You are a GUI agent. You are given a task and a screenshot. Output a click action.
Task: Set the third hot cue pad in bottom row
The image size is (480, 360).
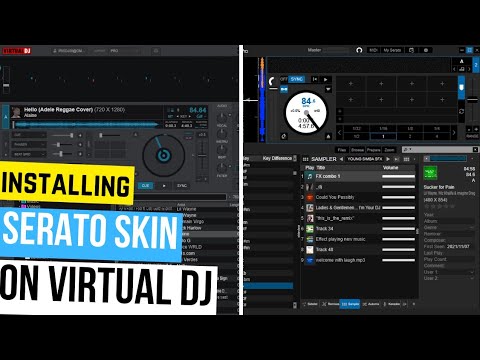coord(412,99)
